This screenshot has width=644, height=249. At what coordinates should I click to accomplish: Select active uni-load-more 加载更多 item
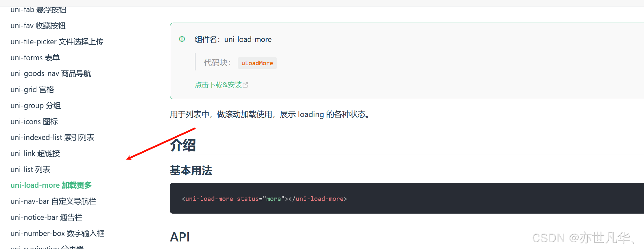51,185
